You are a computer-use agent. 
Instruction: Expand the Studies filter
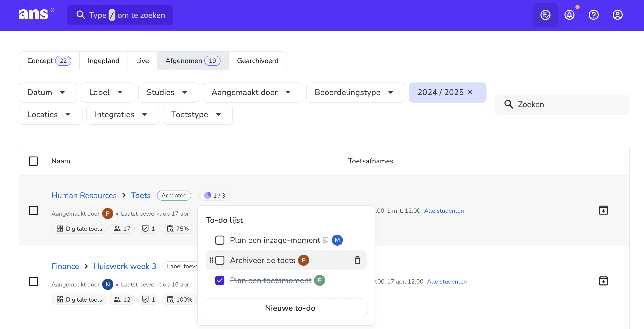point(169,92)
